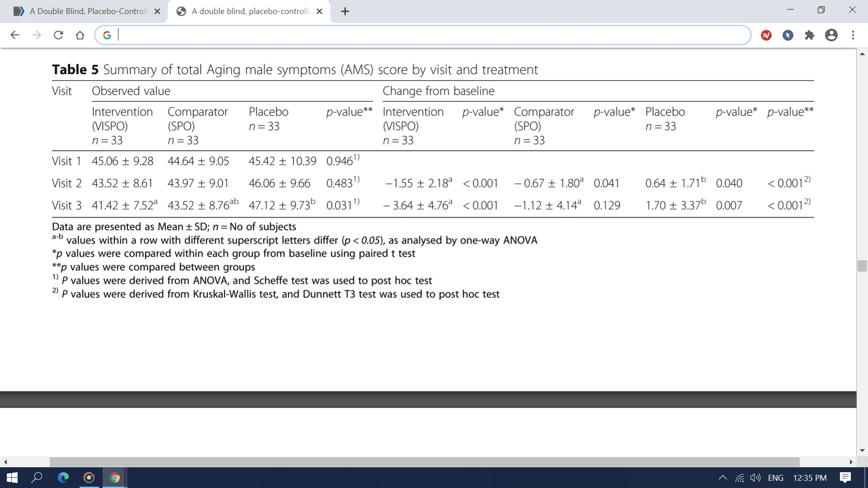Click Chrome icon in taskbar
The height and width of the screenshot is (488, 868).
(115, 478)
